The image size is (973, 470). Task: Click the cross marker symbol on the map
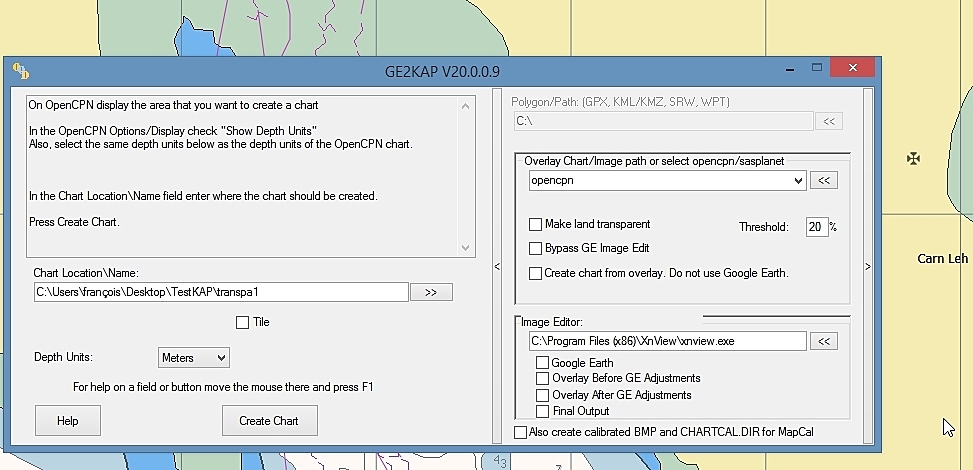click(913, 158)
